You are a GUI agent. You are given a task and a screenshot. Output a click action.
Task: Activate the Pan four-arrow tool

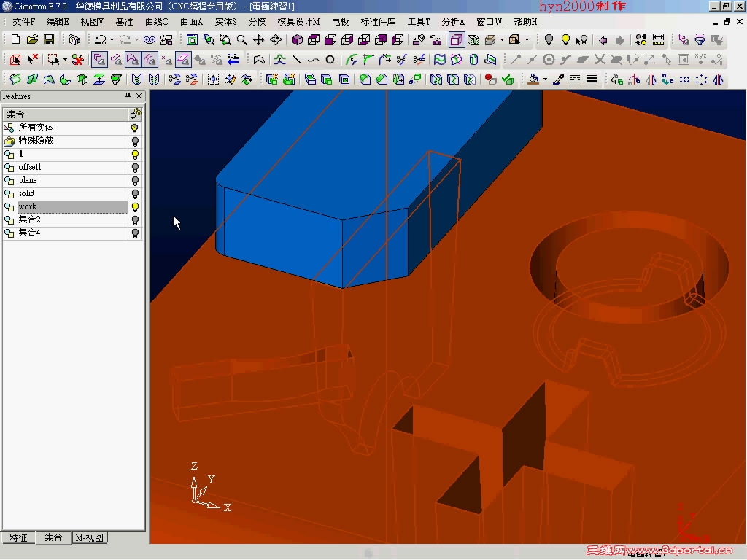259,40
